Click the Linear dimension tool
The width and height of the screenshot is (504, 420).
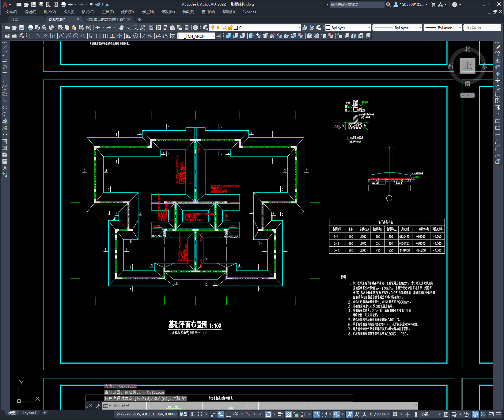(x=31, y=36)
